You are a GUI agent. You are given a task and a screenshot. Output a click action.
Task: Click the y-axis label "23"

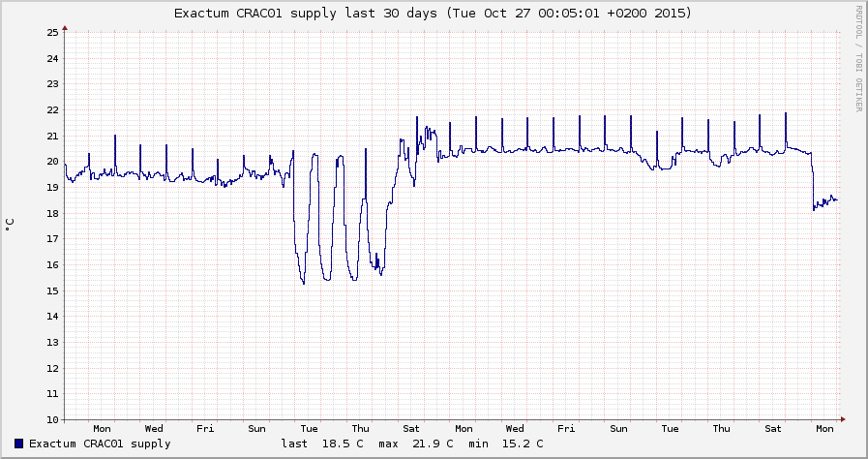click(52, 84)
